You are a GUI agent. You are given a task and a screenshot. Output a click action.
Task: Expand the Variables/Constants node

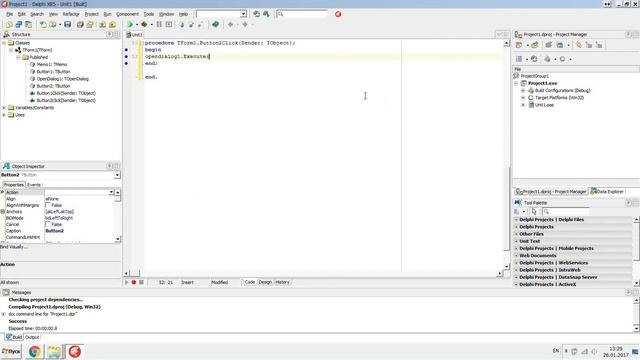click(4, 108)
